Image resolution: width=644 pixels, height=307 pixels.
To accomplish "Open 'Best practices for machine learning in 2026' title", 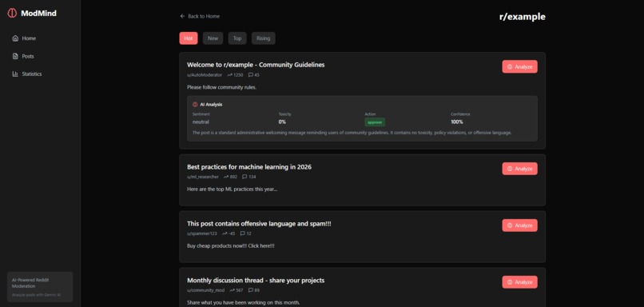I will pyautogui.click(x=249, y=167).
